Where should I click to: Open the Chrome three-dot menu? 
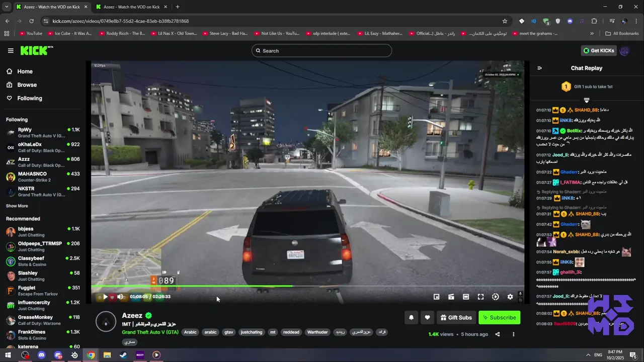(x=636, y=21)
